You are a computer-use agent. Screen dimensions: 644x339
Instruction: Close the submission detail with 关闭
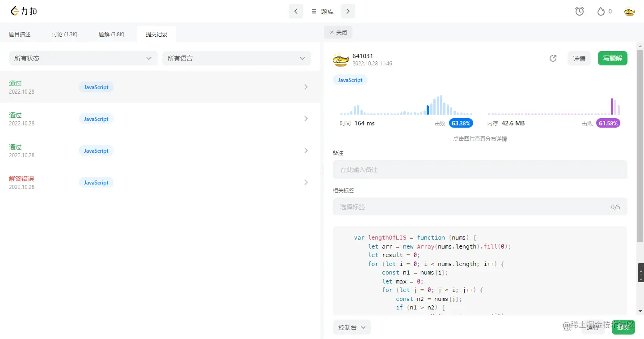(x=338, y=32)
